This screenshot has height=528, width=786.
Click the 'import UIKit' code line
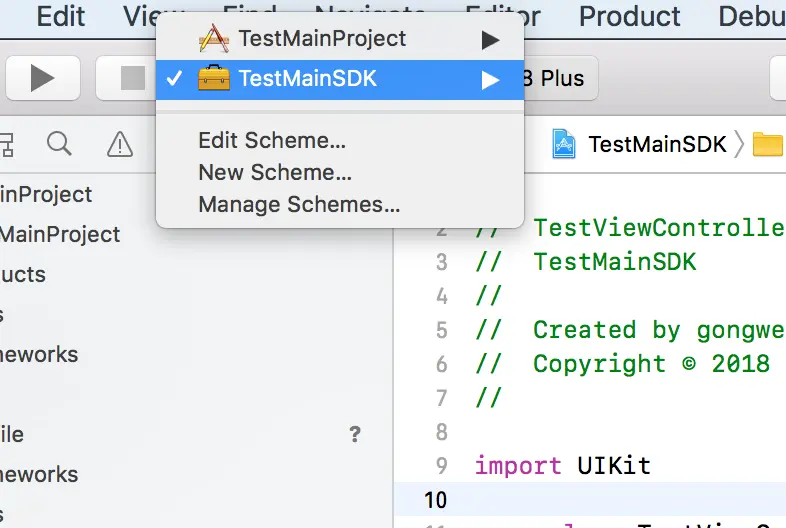(x=562, y=466)
